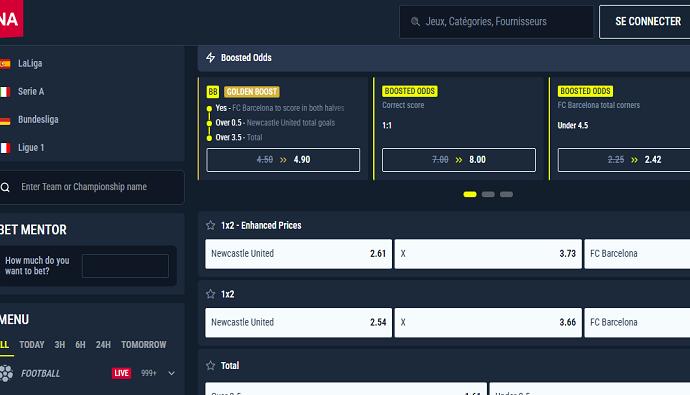Screen dimensions: 690x395
Task: Bet draw X at 3.66
Action: (488, 322)
